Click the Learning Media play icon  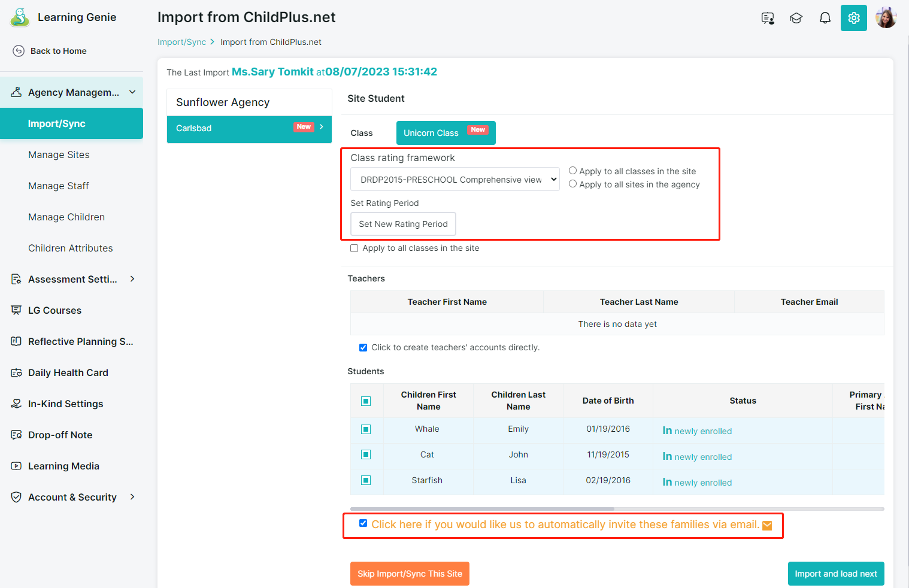16,466
